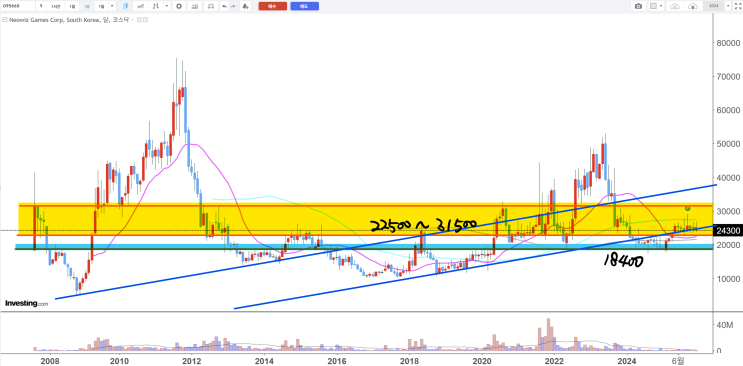Load the chart layout from cloud
Image resolution: width=743 pixels, height=366 pixels.
(693, 6)
